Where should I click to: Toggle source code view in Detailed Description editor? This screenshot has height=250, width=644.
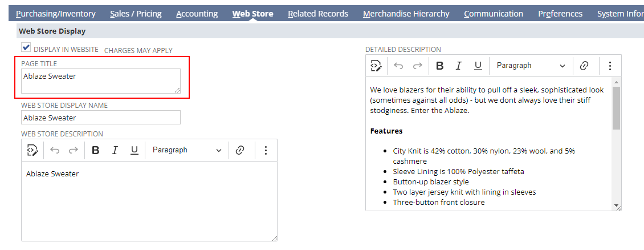376,66
